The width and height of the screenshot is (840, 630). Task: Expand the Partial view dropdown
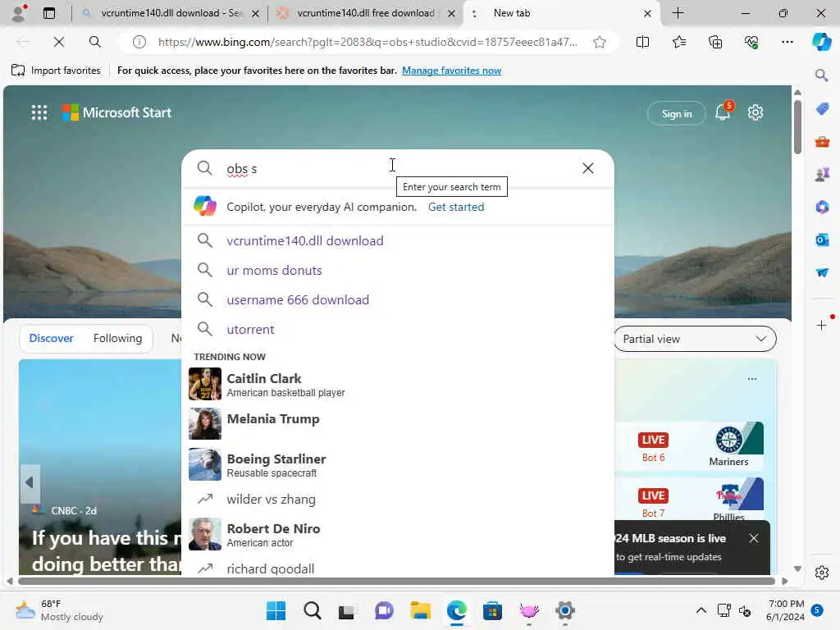tap(695, 339)
